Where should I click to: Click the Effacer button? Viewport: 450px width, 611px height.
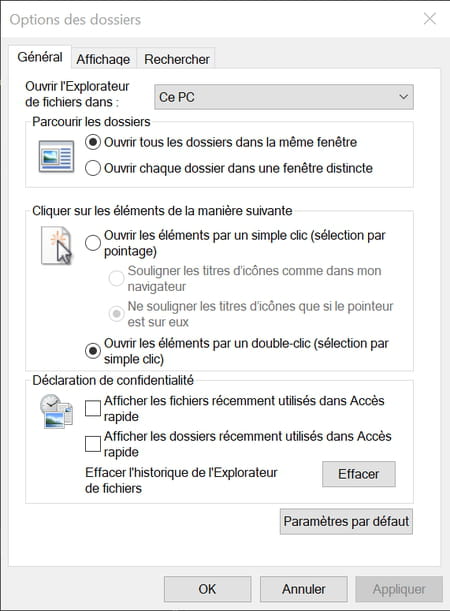click(358, 474)
